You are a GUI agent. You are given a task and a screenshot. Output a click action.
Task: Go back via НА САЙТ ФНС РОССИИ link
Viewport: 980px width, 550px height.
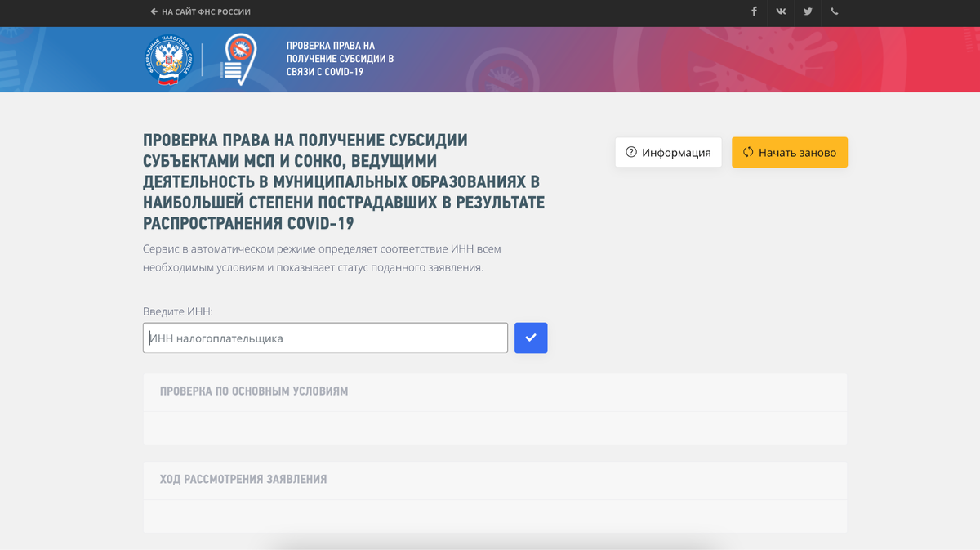[x=201, y=12]
